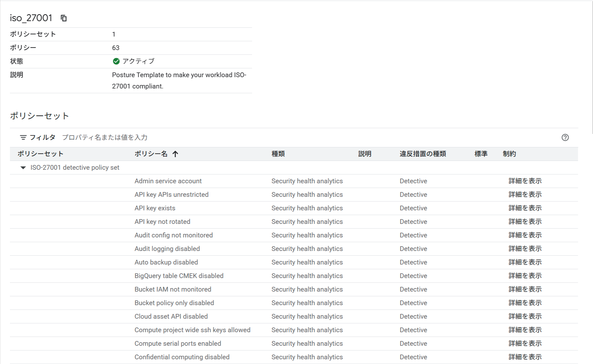
Task: View details for Auto backup disabled
Action: coord(525,262)
